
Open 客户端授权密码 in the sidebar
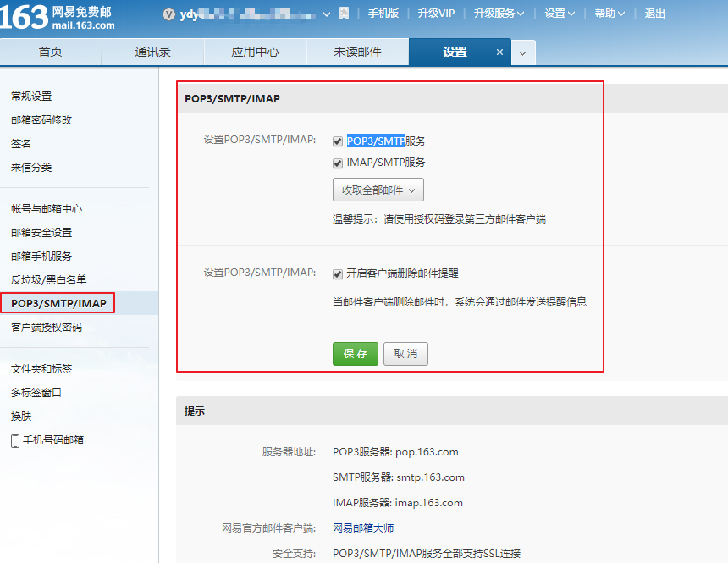(47, 328)
